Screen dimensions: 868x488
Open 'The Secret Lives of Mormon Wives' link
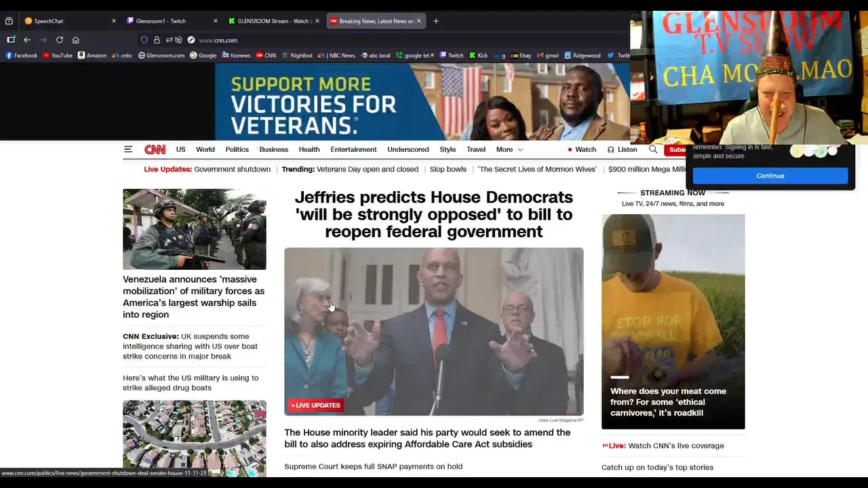pos(537,169)
